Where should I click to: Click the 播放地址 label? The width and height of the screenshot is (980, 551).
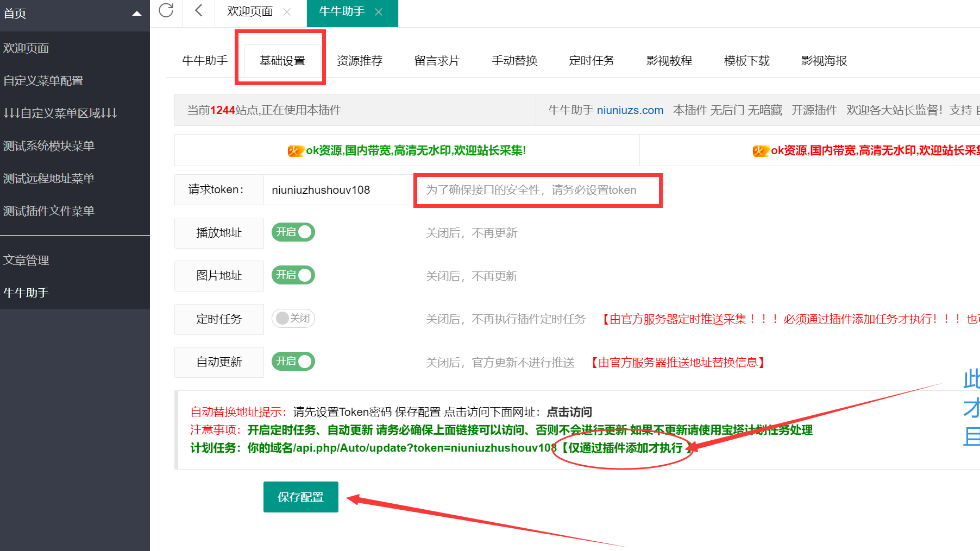point(219,233)
